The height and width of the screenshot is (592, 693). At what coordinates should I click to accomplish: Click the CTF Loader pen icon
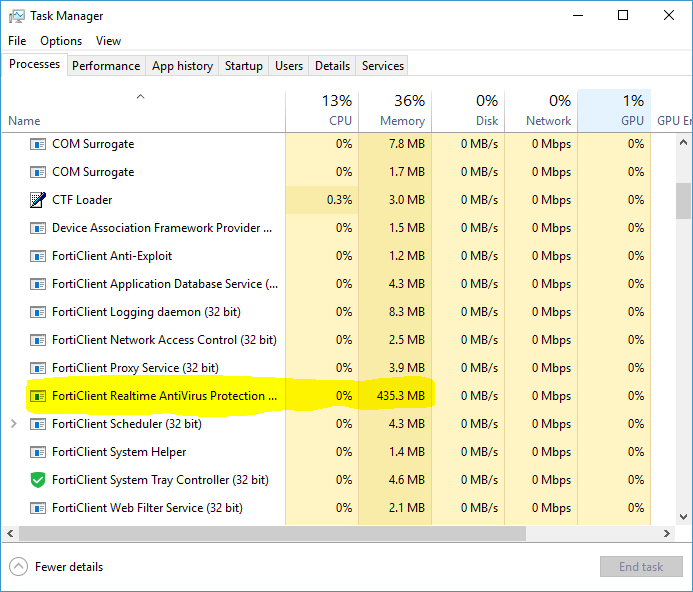click(38, 200)
